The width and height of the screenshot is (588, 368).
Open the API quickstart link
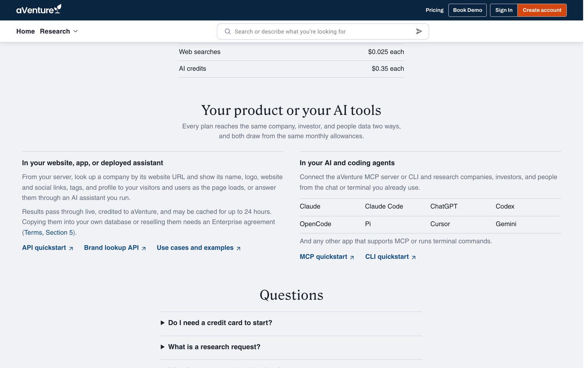(48, 248)
